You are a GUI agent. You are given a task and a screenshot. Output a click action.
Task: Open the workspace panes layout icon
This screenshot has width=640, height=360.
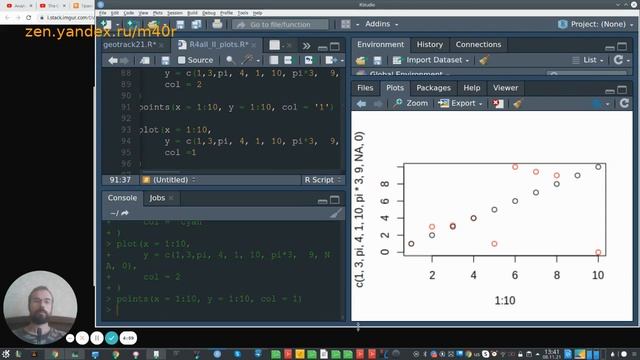[346, 24]
